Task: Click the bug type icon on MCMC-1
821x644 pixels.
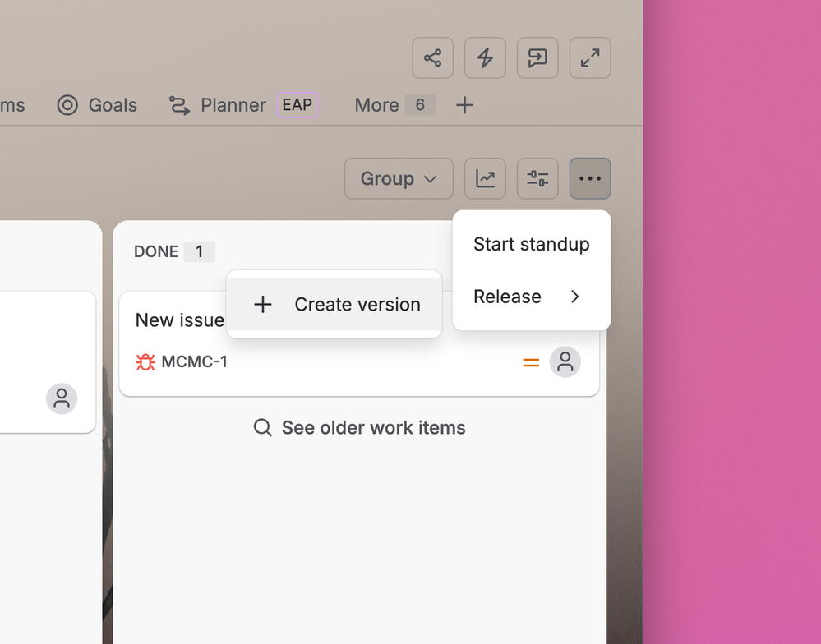Action: (145, 362)
